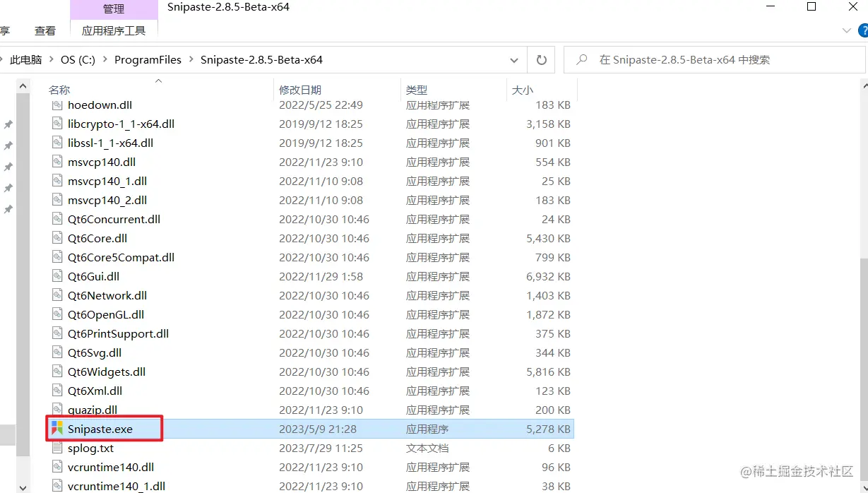Click the date 2023/7/29 11:25

tap(321, 448)
